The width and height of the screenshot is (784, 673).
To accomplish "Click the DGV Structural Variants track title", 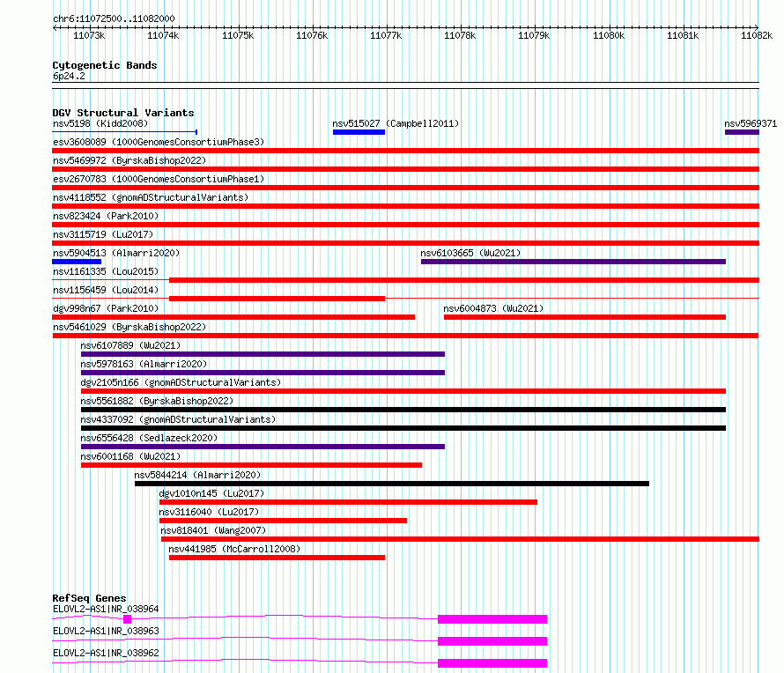I will [x=123, y=113].
